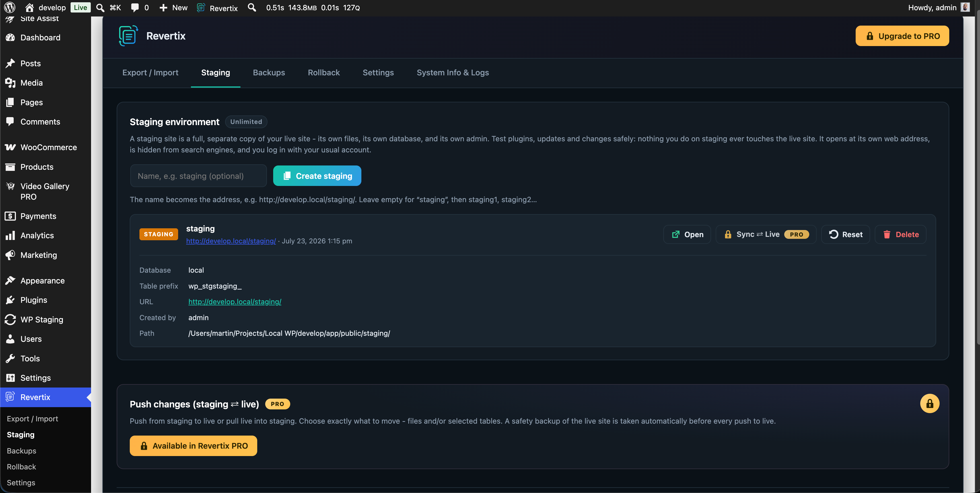This screenshot has width=980, height=493.
Task: Click the Revertix logo icon in header
Action: [x=128, y=36]
